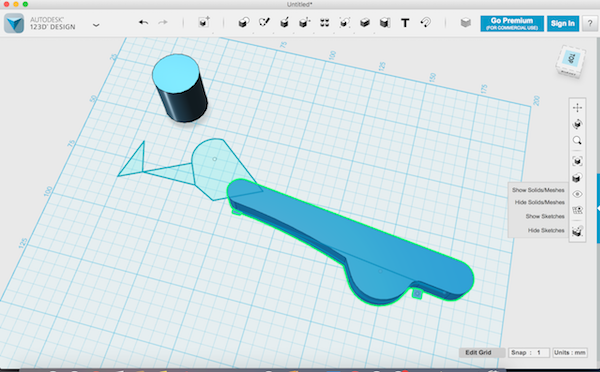Choose Hide Solids/Meshes from the visibility menu
This screenshot has height=372, width=600.
pyautogui.click(x=540, y=202)
